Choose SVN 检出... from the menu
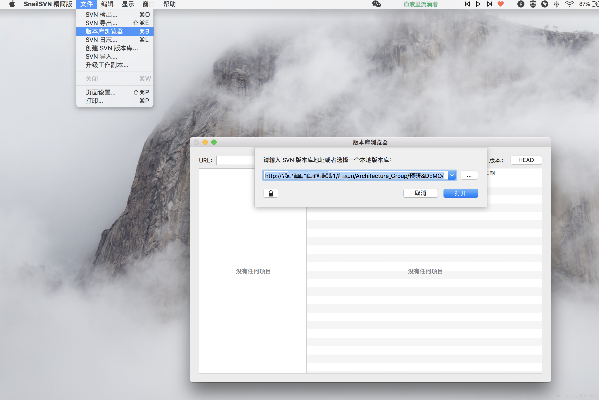The width and height of the screenshot is (599, 400). point(115,15)
